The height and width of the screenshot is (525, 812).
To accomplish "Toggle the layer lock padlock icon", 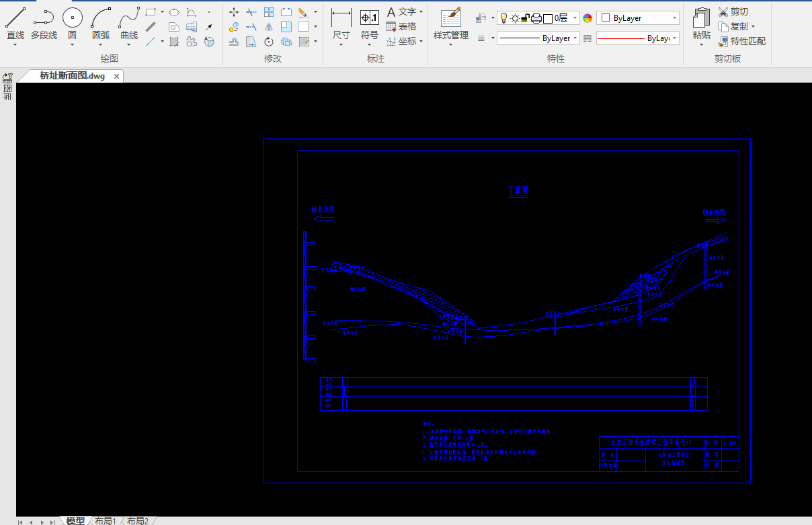I will pos(525,18).
